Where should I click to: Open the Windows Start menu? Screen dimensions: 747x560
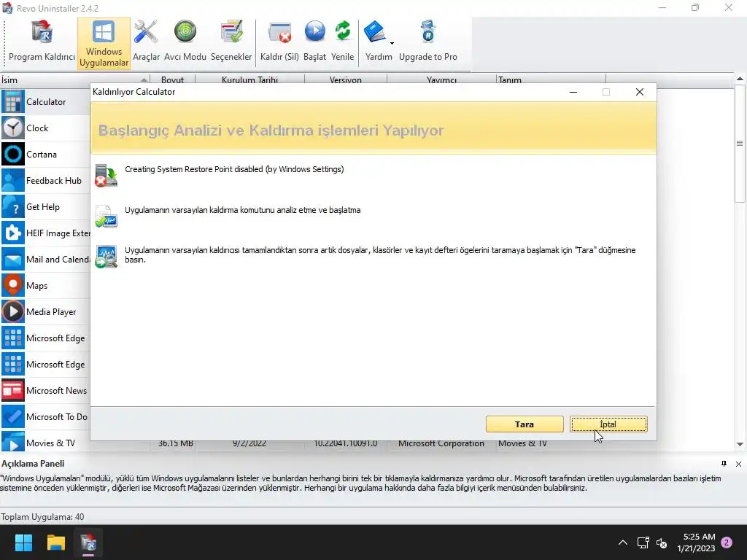[23, 542]
